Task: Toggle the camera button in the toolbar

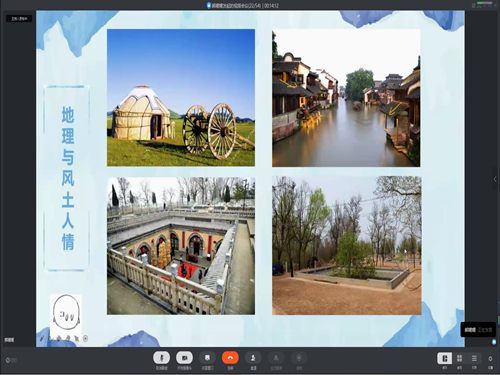Action: click(184, 358)
